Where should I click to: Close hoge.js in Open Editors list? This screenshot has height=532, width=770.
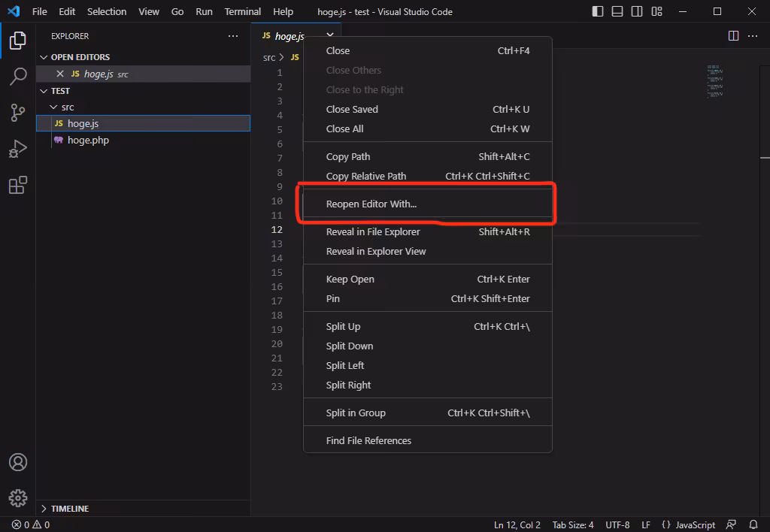[x=60, y=74]
